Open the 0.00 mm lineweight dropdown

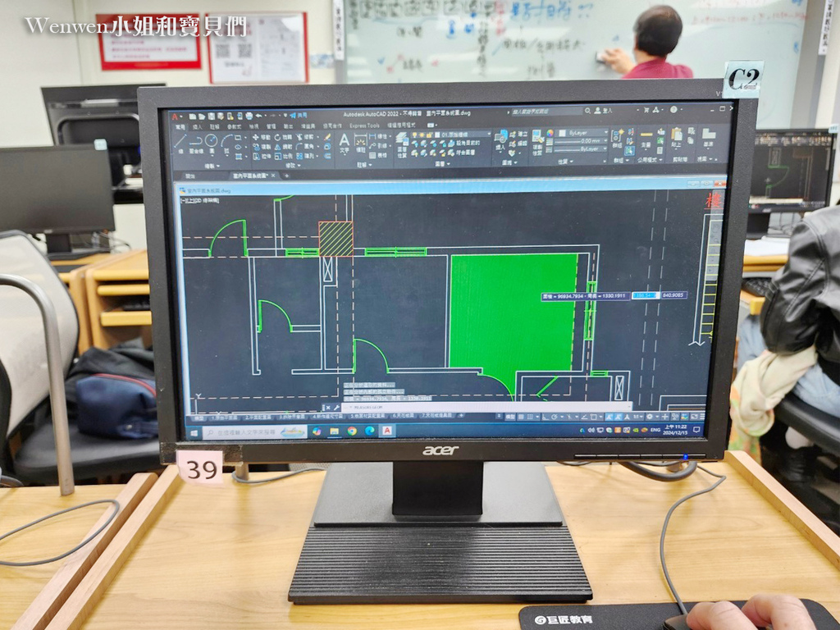(x=580, y=141)
